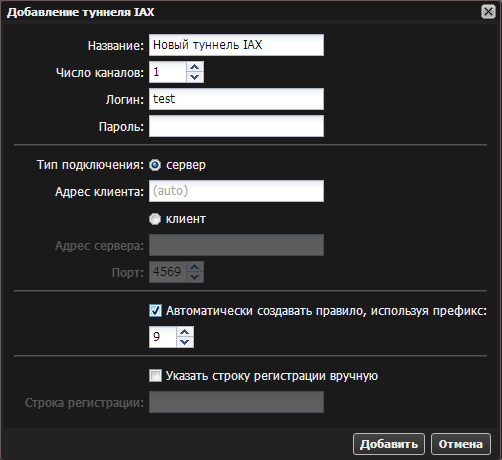This screenshot has width=502, height=460.
Task: Close the Добавление туннеля IAX dialog
Action: point(488,12)
